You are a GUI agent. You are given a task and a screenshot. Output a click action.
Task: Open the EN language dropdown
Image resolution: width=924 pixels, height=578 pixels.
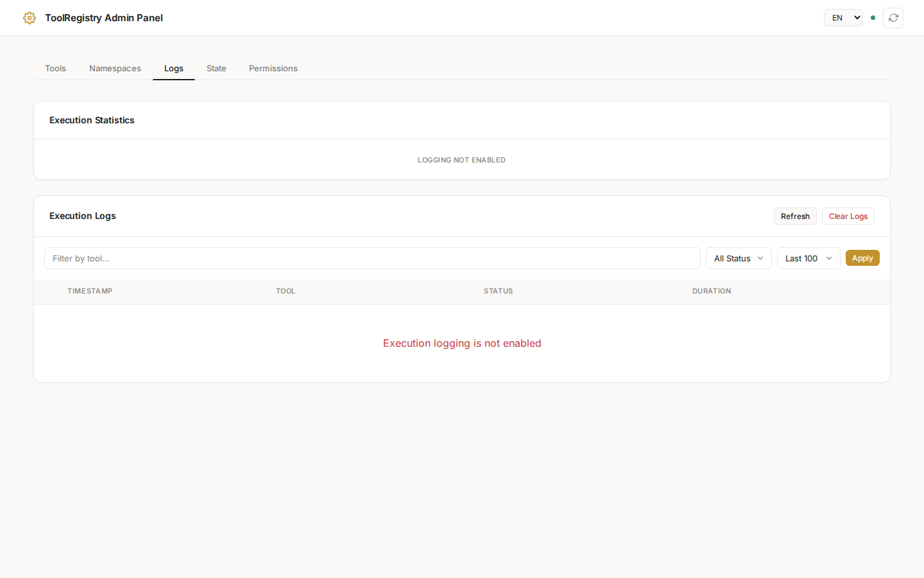[x=843, y=18]
